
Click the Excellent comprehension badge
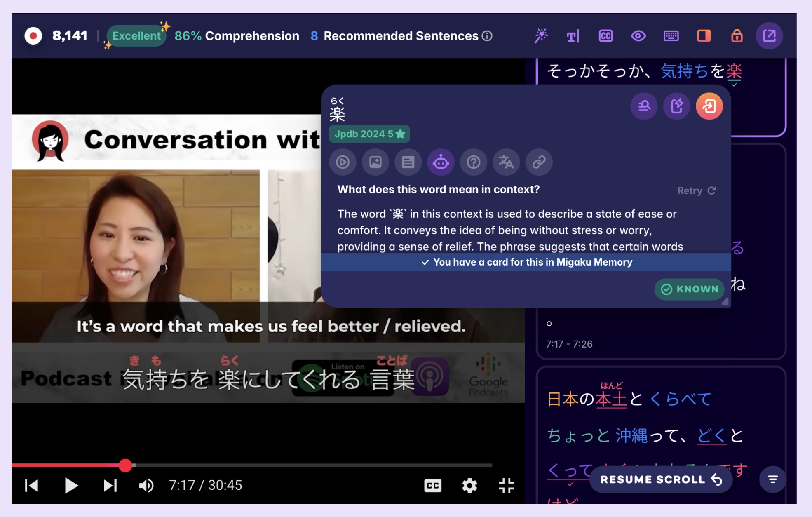(136, 36)
